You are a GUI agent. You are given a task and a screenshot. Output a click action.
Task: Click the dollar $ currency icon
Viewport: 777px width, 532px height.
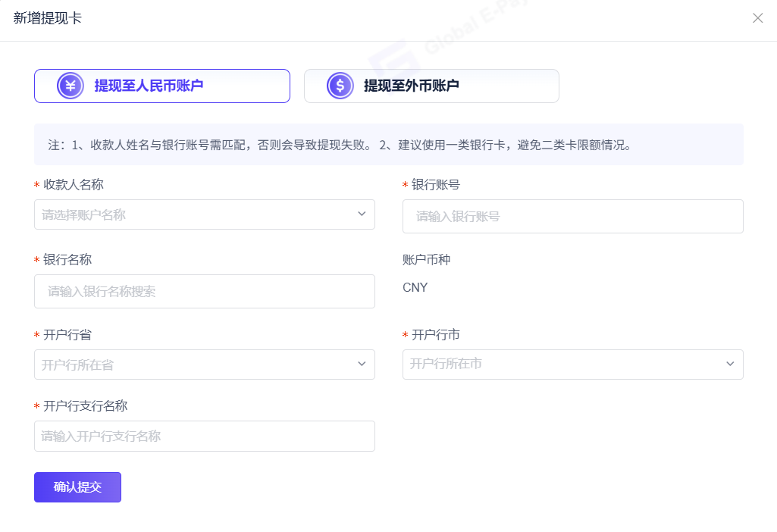coord(340,86)
